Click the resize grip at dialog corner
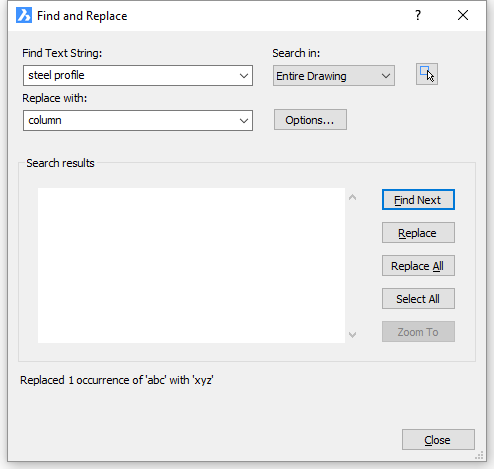This screenshot has height=469, width=494. (479, 455)
